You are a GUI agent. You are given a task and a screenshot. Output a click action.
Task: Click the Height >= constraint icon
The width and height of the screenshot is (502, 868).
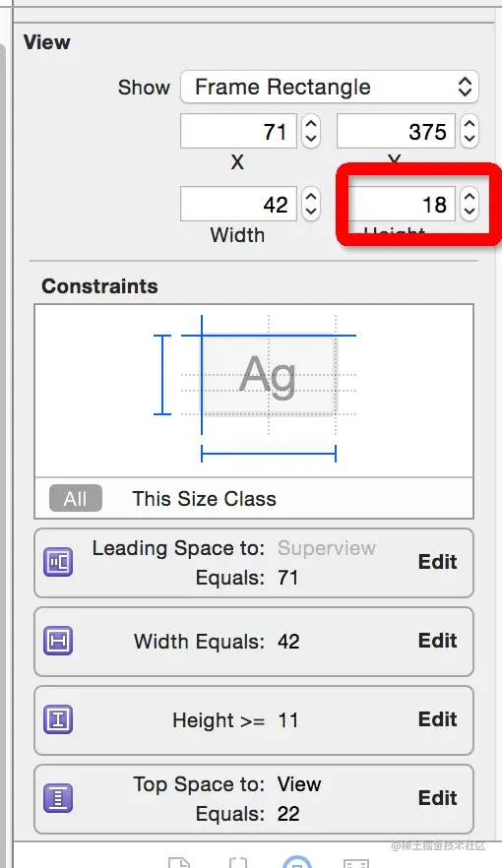[x=58, y=719]
